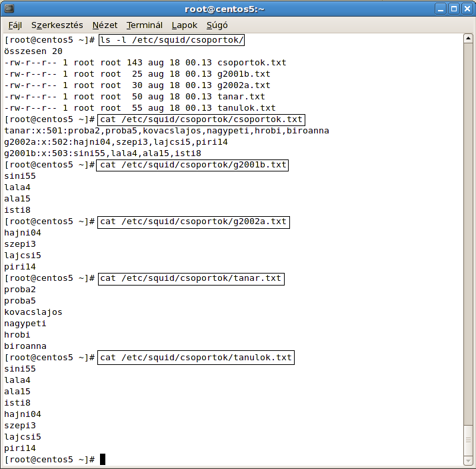Close the terminal window
476x469 pixels.
tap(467, 9)
